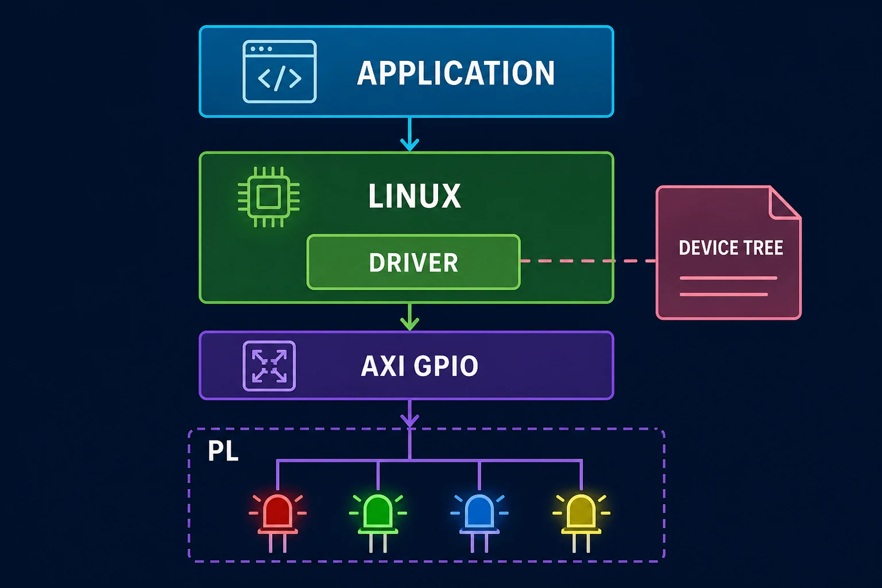Click the APPLICATION label text

(456, 73)
